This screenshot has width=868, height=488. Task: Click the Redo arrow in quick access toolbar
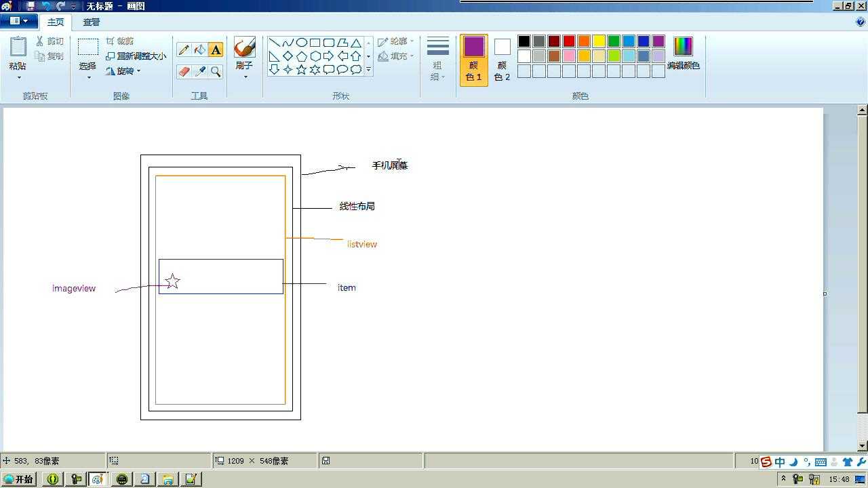click(61, 6)
